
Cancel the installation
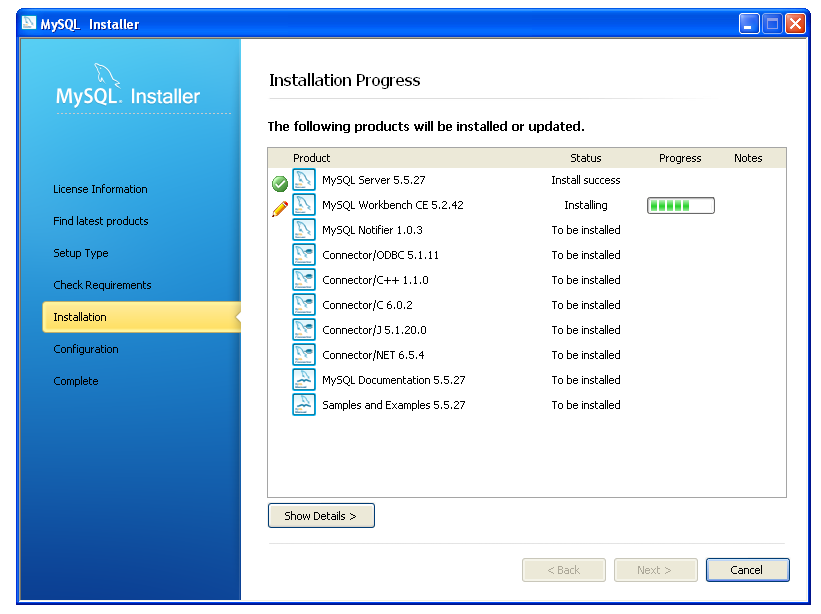747,570
